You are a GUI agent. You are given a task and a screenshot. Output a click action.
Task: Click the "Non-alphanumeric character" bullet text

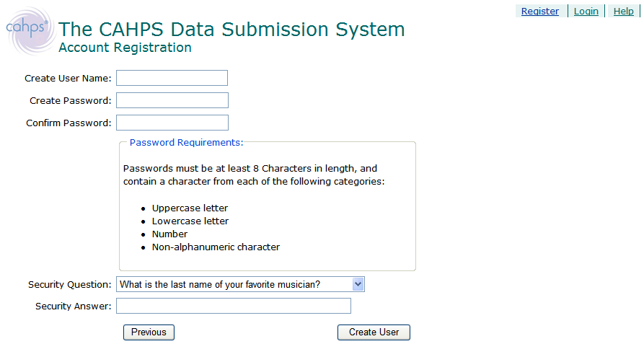click(216, 247)
